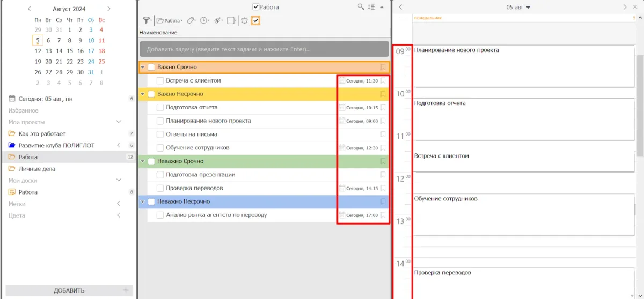The image size is (644, 299).
Task: Open the filter funnel menu
Action: (146, 20)
